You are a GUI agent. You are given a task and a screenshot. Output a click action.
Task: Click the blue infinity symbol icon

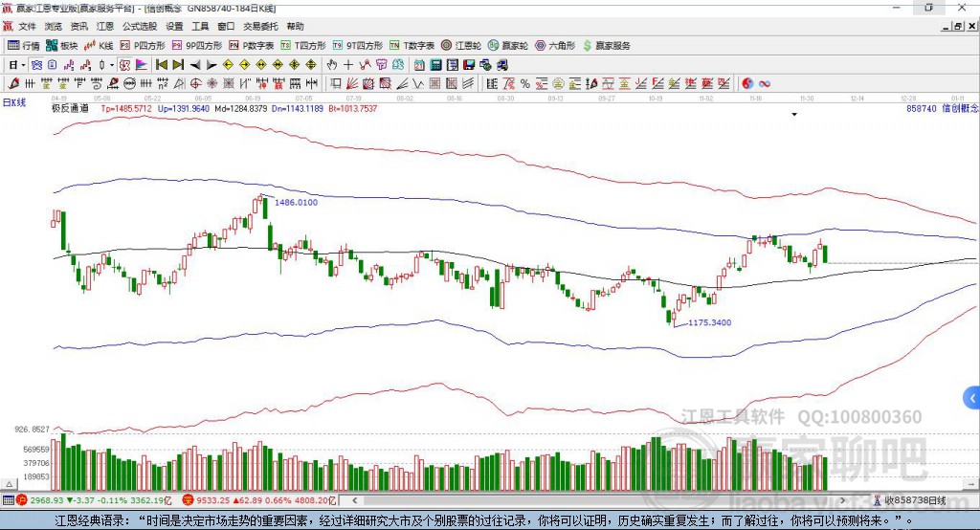pyautogui.click(x=765, y=84)
